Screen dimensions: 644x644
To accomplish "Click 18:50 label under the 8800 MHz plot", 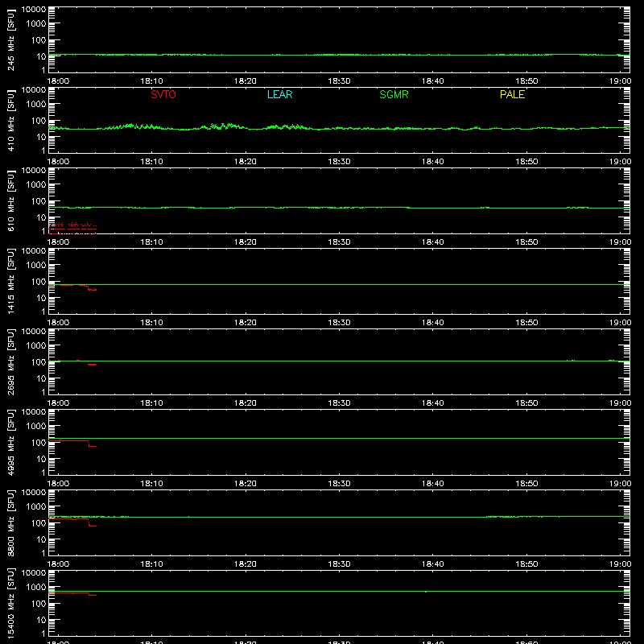I will pos(526,564).
